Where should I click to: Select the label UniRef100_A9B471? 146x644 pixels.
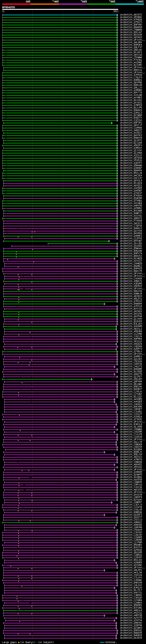131,281
